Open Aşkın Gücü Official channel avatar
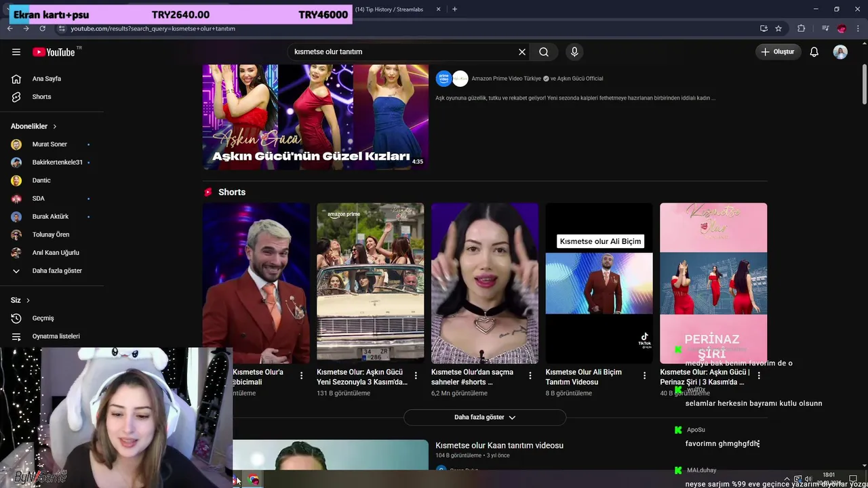The image size is (868, 488). click(x=460, y=79)
